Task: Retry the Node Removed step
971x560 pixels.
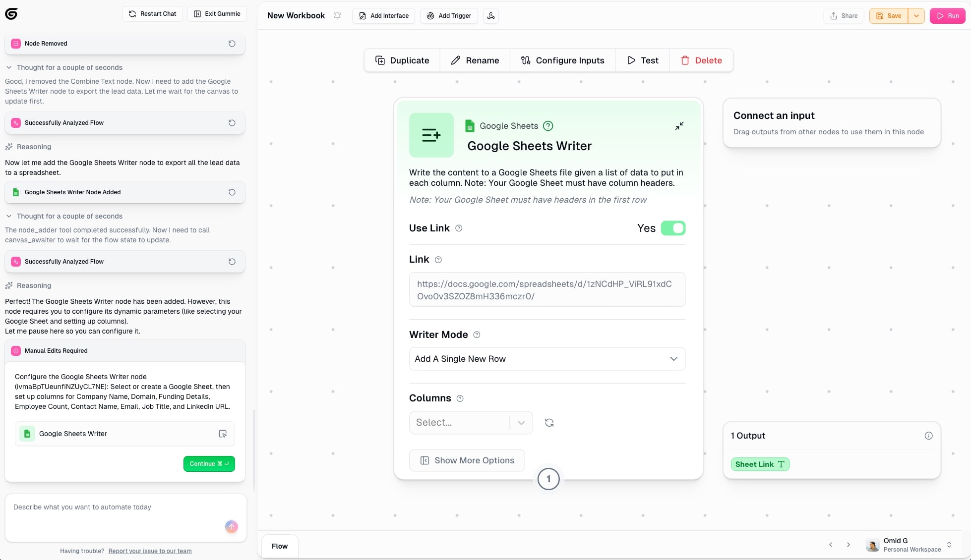Action: [232, 44]
